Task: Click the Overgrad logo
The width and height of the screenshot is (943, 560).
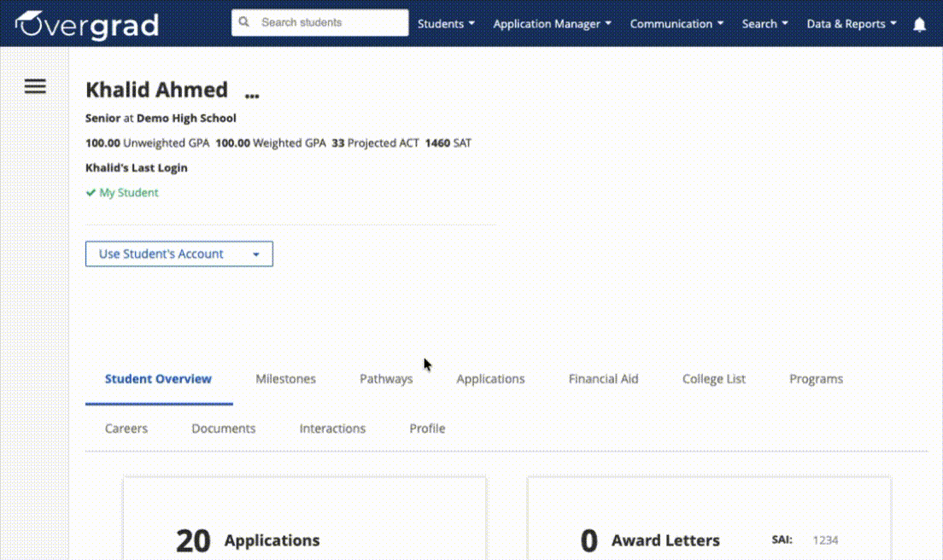Action: point(87,25)
